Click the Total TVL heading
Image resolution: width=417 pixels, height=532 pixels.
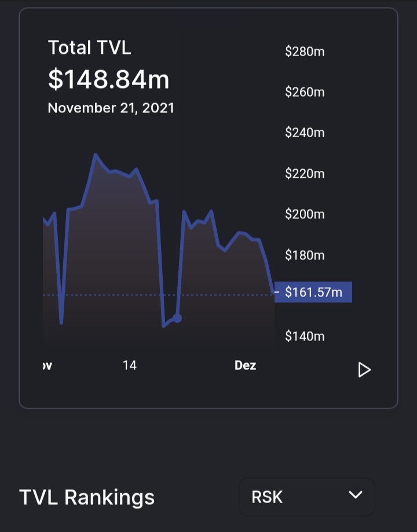click(90, 47)
